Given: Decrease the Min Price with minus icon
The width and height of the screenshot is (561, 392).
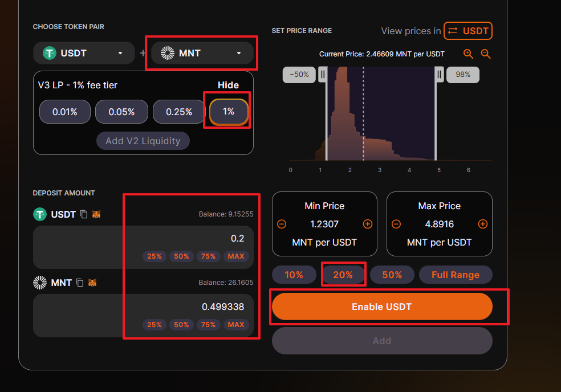Looking at the screenshot, I should point(282,224).
